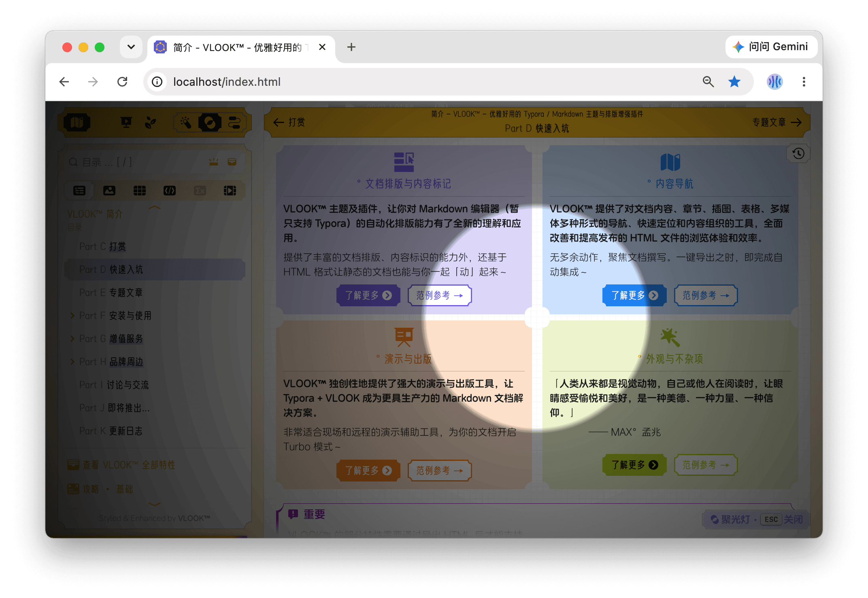The image size is (868, 598).
Task: Click the up chevron above the outline
Action: [155, 208]
